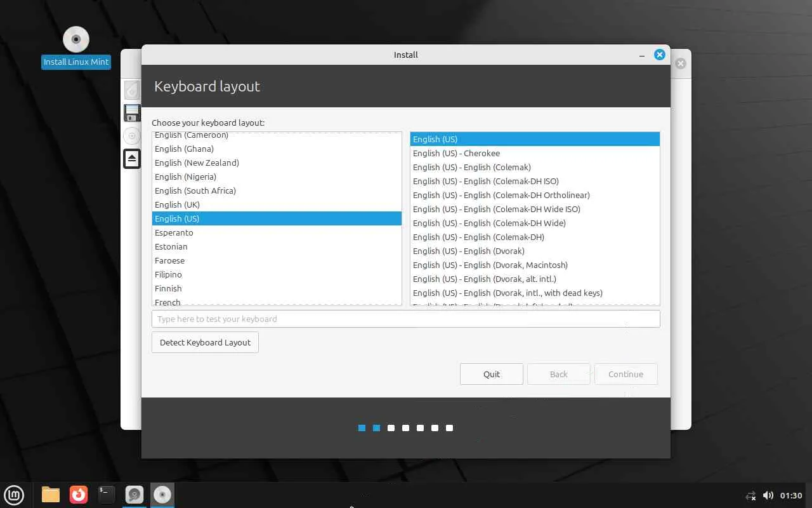The width and height of the screenshot is (812, 508).
Task: Select Dvorak, intl., with dead keys variant
Action: click(535, 293)
